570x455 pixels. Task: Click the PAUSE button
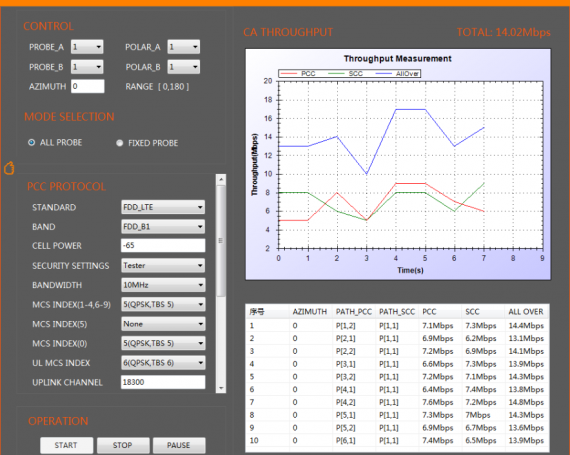tap(179, 445)
